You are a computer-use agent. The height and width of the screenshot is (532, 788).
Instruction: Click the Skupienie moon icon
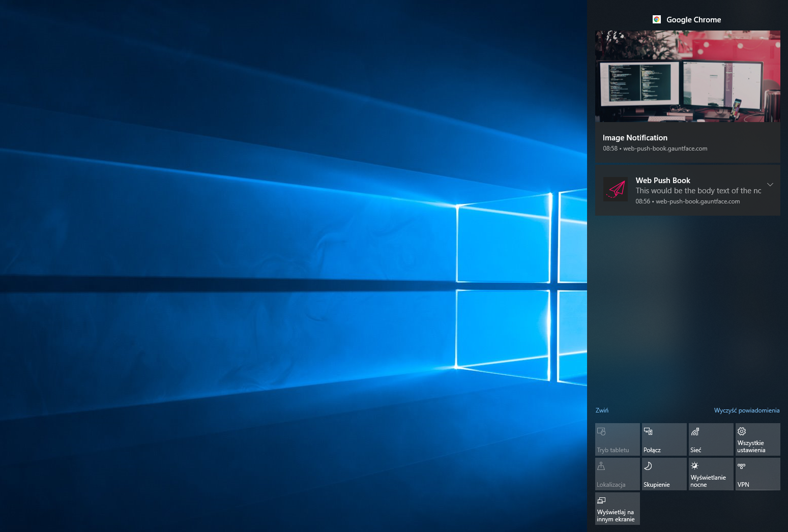click(648, 466)
